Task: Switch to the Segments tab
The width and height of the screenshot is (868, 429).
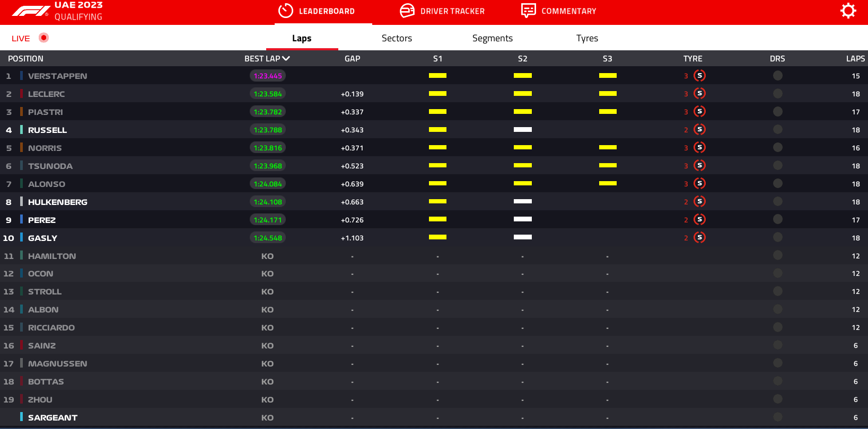Action: pyautogui.click(x=493, y=38)
